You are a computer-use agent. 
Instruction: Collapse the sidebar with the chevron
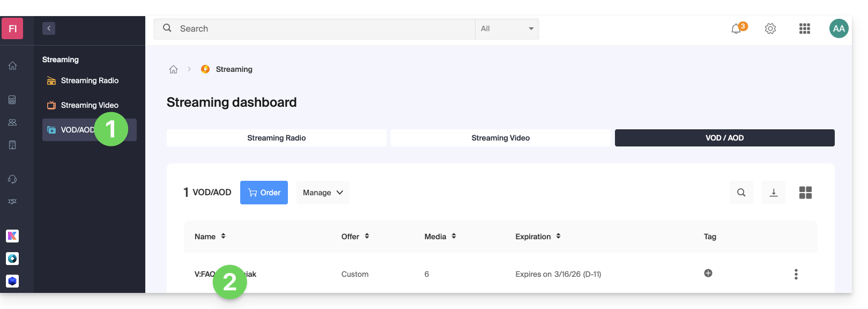coord(49,28)
